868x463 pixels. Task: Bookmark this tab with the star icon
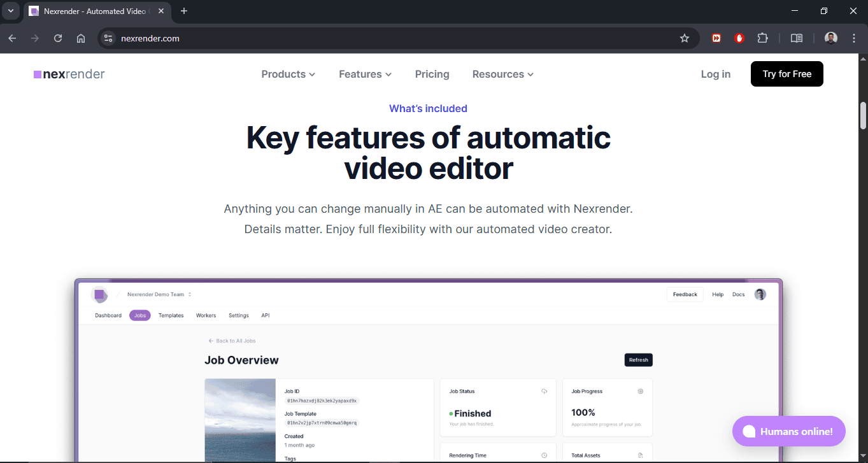pos(685,38)
